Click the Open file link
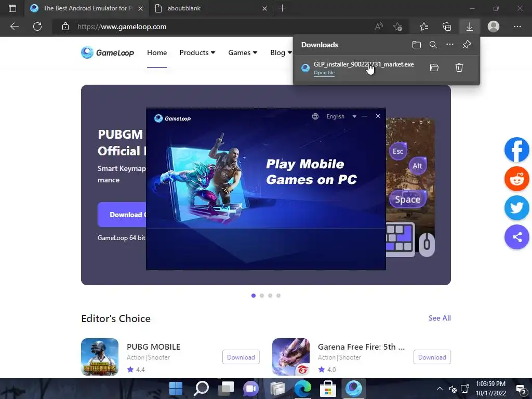 324,73
